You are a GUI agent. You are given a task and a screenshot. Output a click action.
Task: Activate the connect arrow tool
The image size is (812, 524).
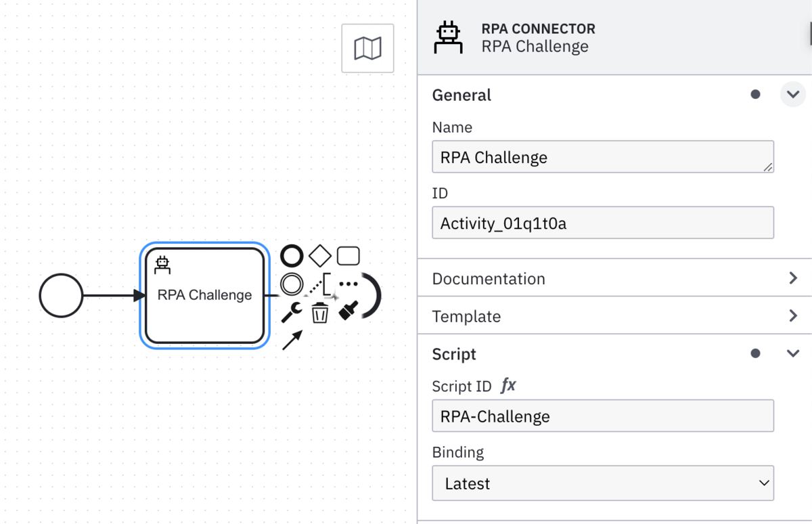point(292,340)
